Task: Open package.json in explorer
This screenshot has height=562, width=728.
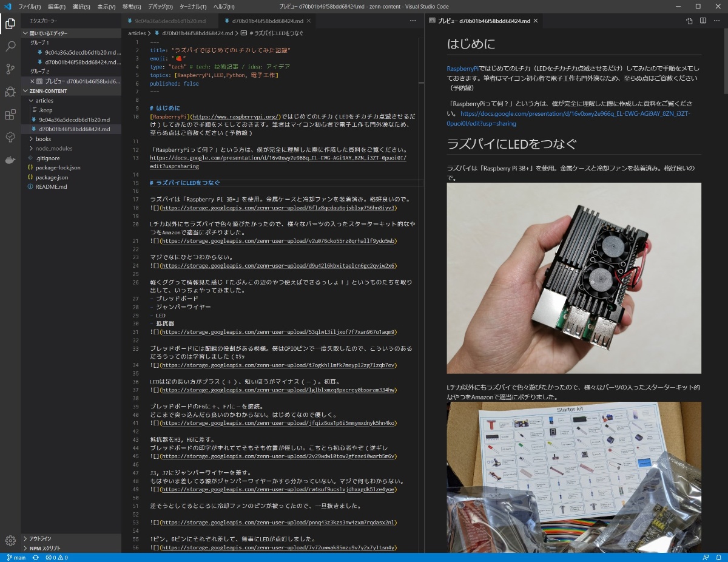Action: click(x=71, y=177)
